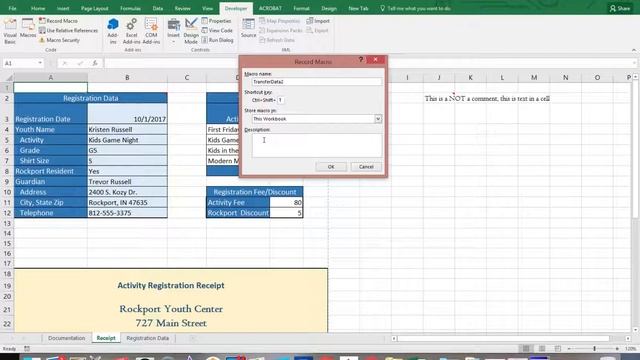Toggle Use Relative References

coord(69,31)
